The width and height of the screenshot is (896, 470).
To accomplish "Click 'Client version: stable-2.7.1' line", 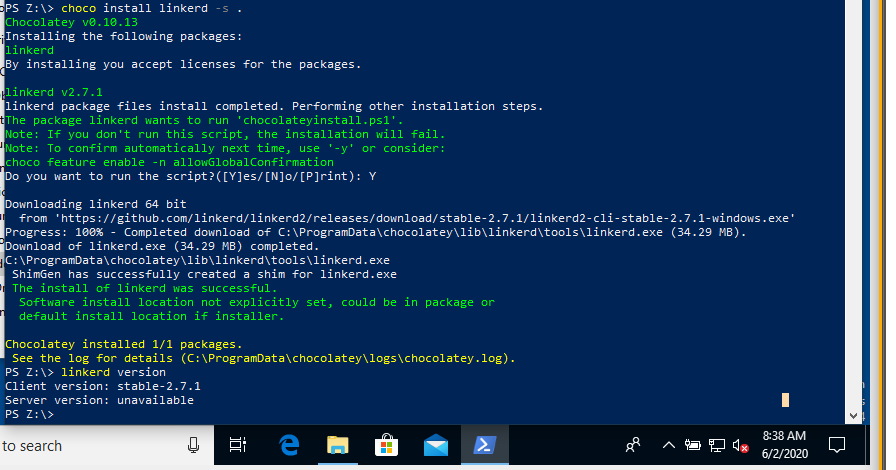I will tap(103, 387).
